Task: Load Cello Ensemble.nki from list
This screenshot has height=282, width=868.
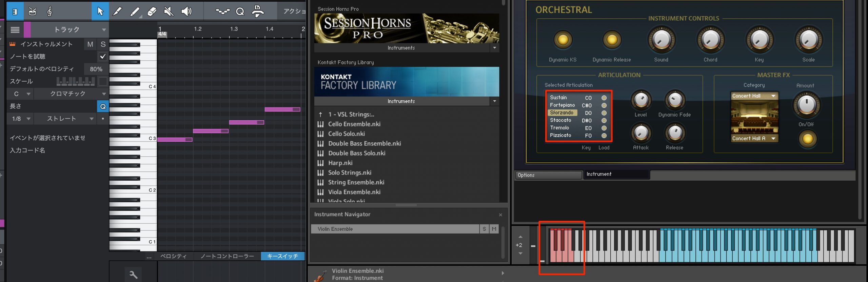Action: 354,124
